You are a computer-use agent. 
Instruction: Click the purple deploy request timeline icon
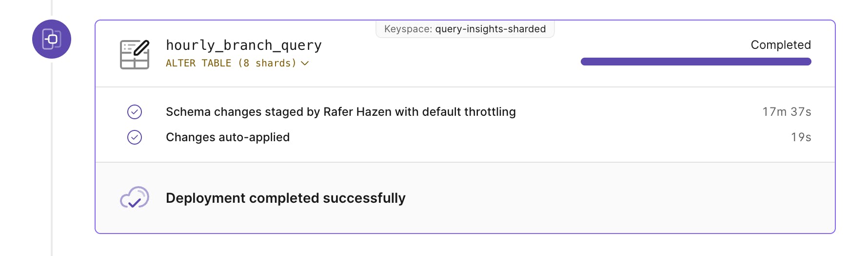(x=52, y=39)
